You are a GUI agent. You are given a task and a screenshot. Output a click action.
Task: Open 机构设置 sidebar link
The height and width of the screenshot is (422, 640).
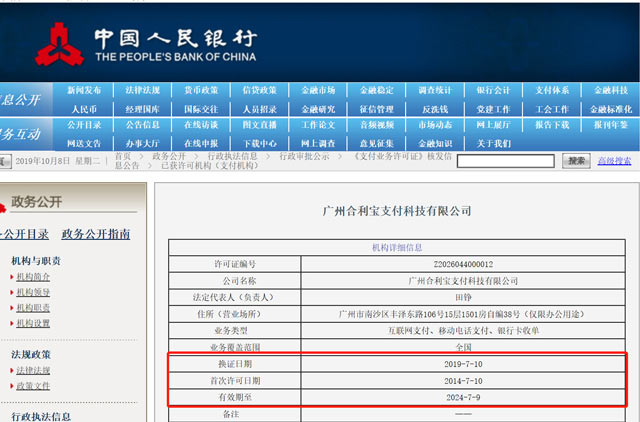pyautogui.click(x=33, y=323)
